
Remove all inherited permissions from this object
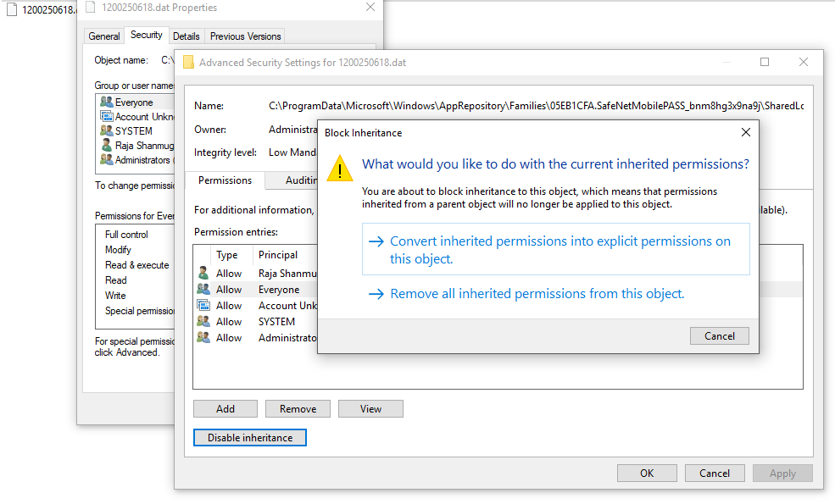click(x=536, y=294)
